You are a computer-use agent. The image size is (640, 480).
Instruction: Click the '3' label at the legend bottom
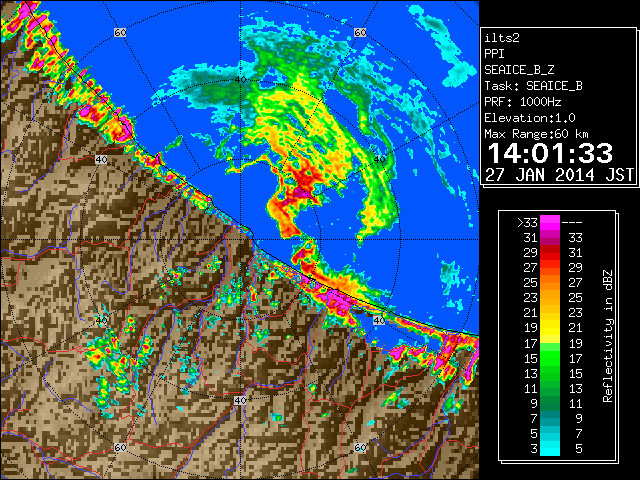pos(534,449)
